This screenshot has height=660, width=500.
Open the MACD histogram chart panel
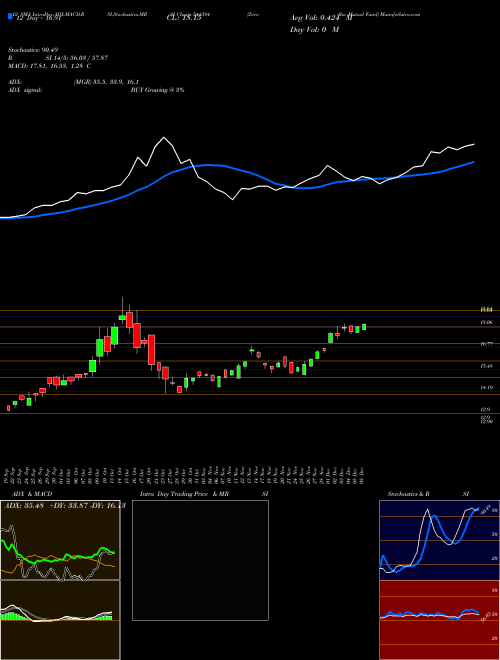[60, 620]
